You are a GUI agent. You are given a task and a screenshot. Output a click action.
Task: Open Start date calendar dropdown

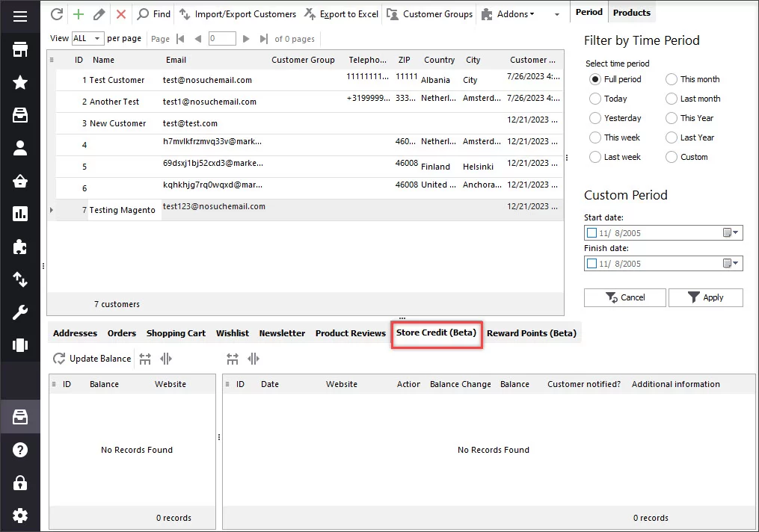coord(731,232)
